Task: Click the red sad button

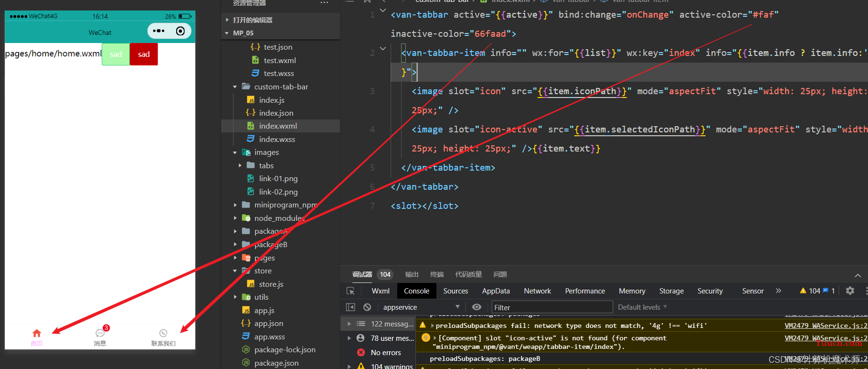Action: (144, 54)
